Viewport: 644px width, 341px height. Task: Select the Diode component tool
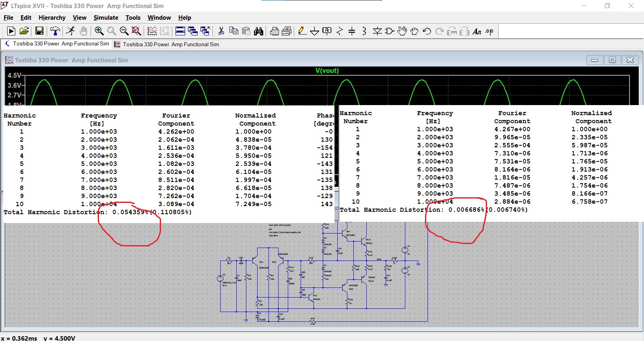[x=377, y=31]
